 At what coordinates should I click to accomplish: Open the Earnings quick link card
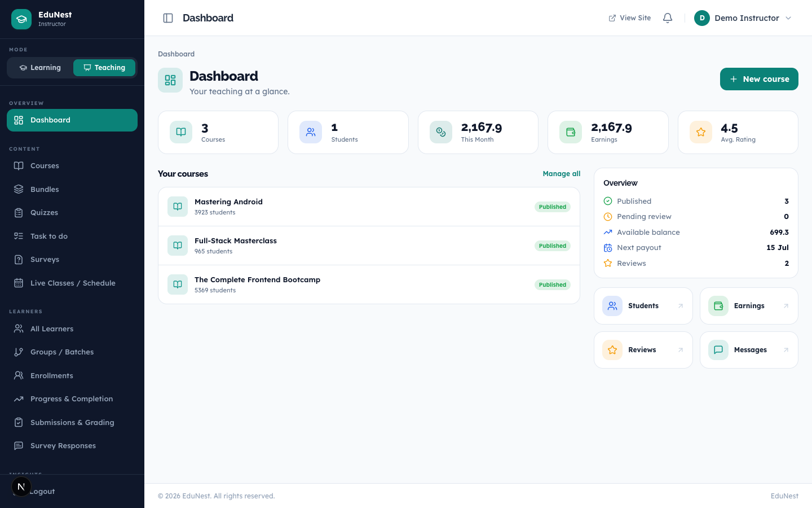749,306
